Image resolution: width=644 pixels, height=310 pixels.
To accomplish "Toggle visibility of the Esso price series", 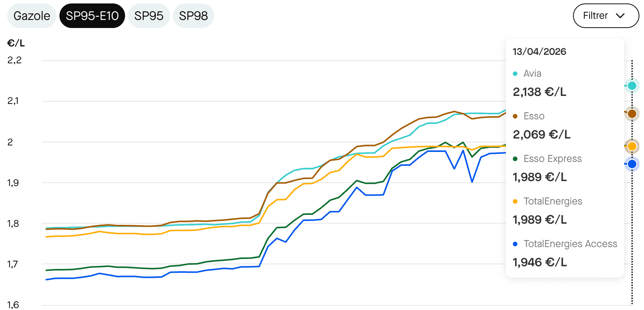I will (534, 116).
